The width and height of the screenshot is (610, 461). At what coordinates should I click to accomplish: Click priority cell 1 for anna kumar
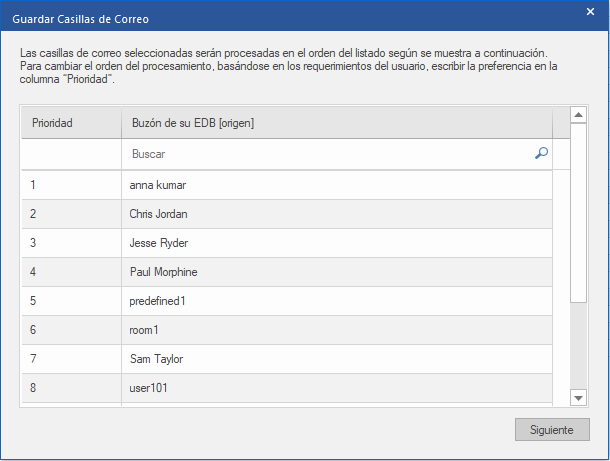(x=71, y=185)
